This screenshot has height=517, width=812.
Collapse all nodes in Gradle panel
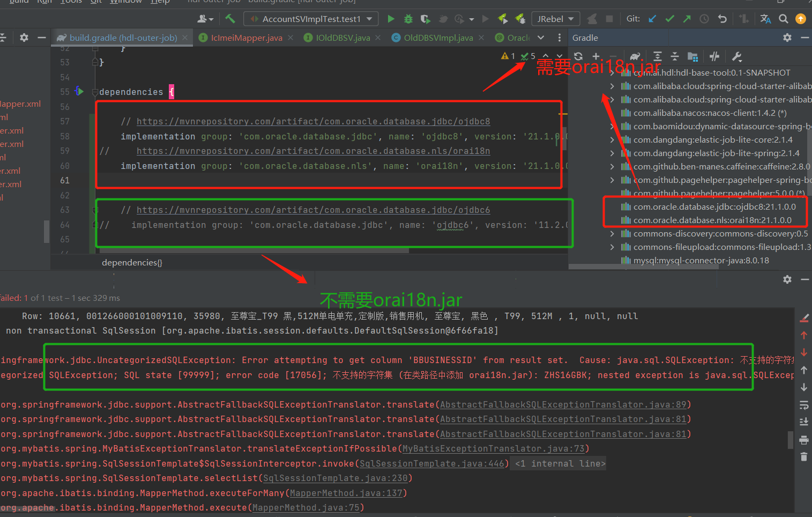[x=675, y=56]
